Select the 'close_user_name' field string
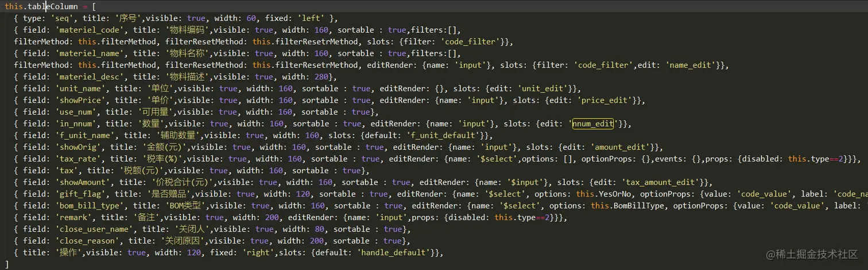 [x=95, y=229]
